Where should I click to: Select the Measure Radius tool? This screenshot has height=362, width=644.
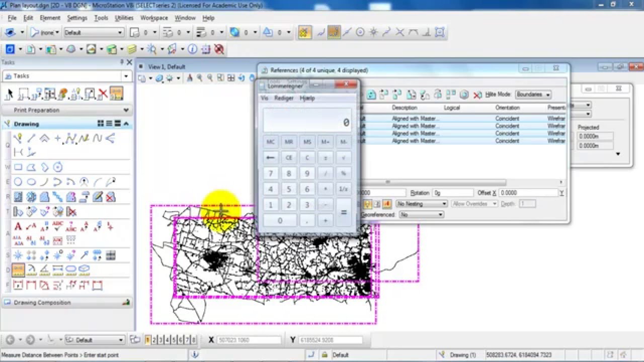(x=31, y=270)
